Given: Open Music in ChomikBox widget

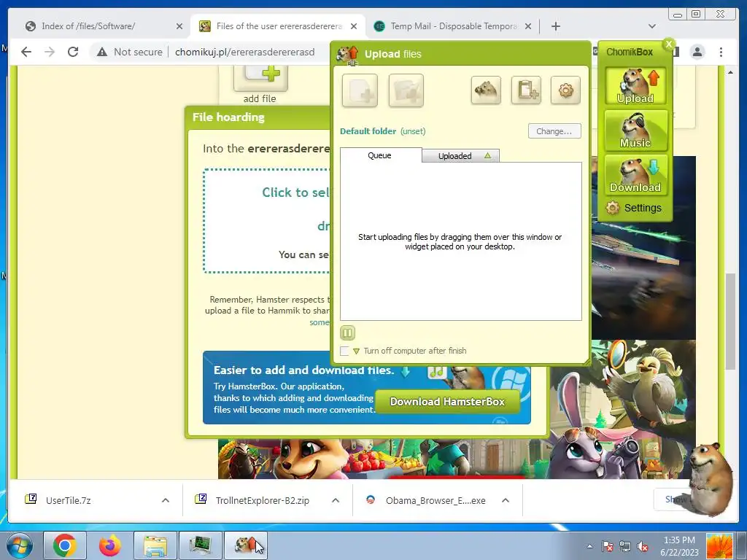Looking at the screenshot, I should (x=635, y=131).
